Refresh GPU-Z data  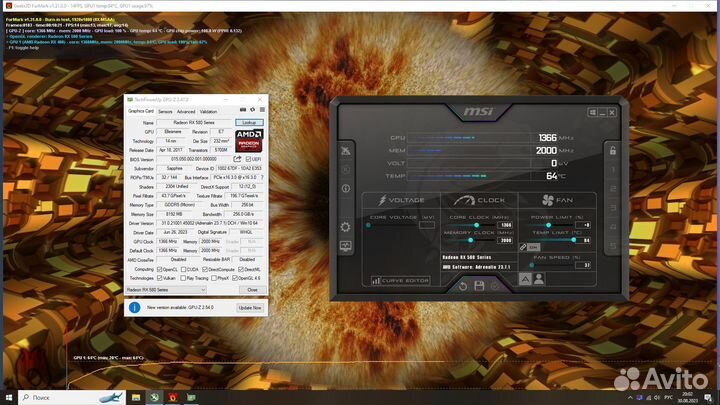253,110
